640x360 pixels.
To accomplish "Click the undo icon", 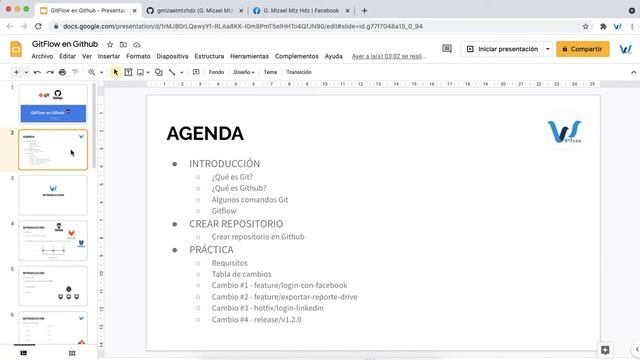I will click(37, 72).
